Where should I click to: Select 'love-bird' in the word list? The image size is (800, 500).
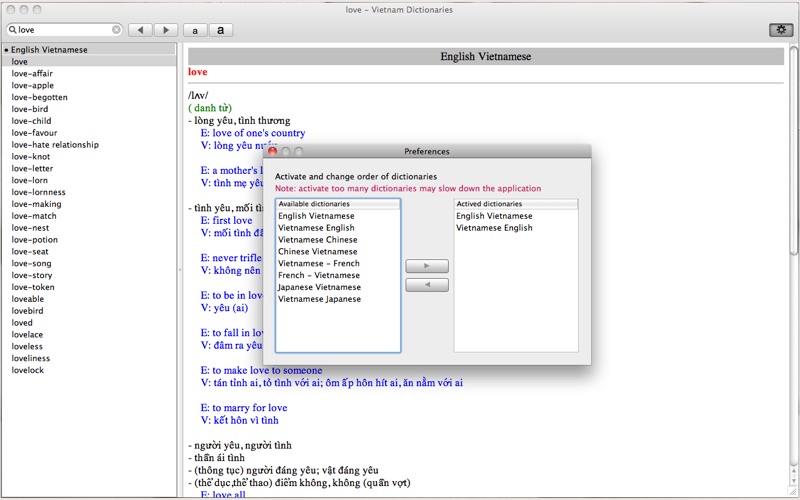[30, 109]
